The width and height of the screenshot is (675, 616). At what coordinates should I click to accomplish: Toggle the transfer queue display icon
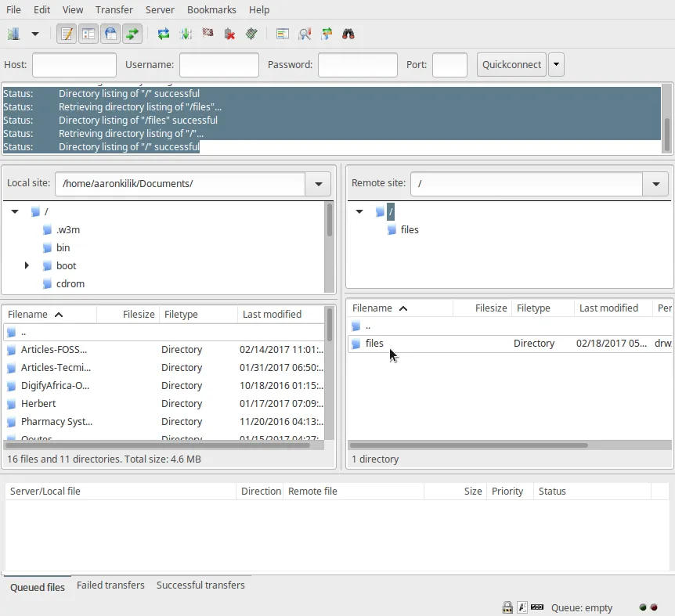point(132,34)
